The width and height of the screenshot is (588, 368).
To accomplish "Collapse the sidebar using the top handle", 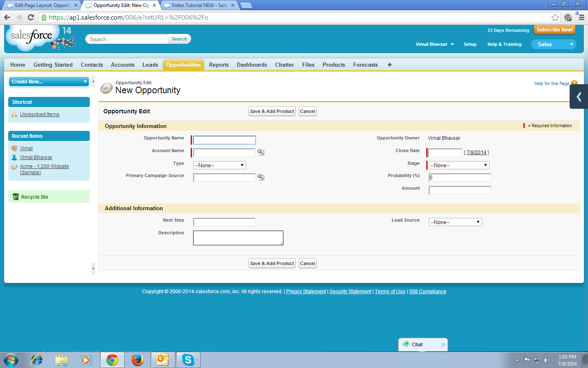I will [x=93, y=82].
